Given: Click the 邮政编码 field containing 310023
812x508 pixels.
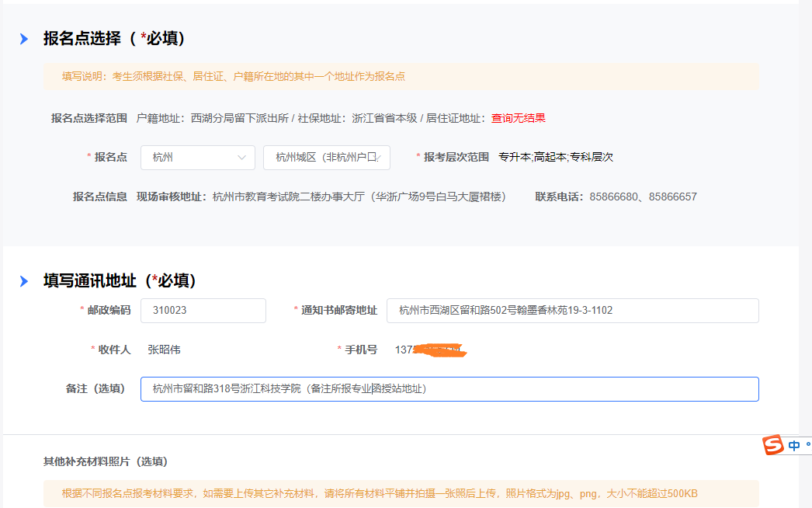Looking at the screenshot, I should [x=203, y=311].
